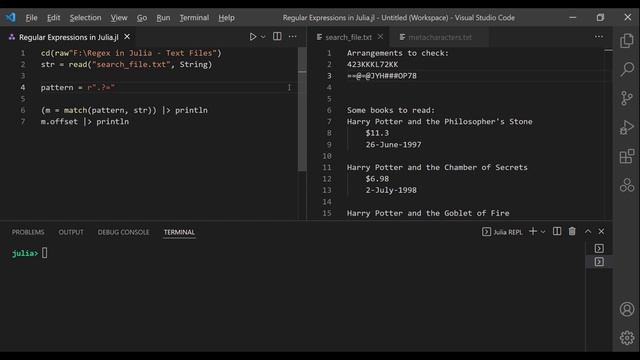Show the Output panel tab
Viewport: 640px width, 360px height.
tap(71, 232)
